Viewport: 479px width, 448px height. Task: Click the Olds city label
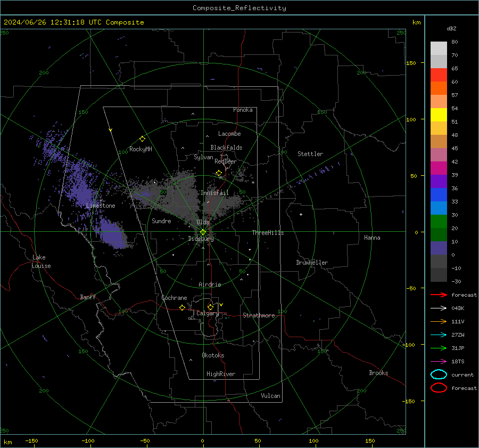click(203, 222)
